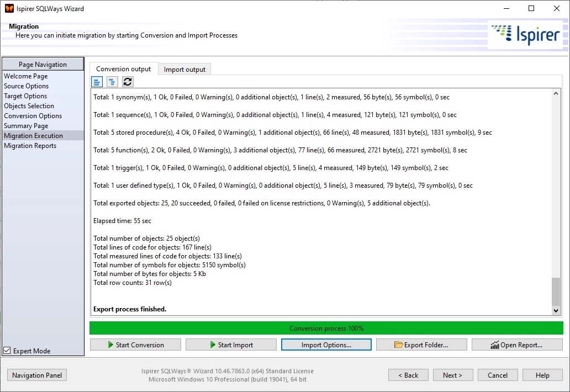This screenshot has height=392, width=570.
Task: Toggle the Expert Mode checkbox
Action: tap(6, 350)
